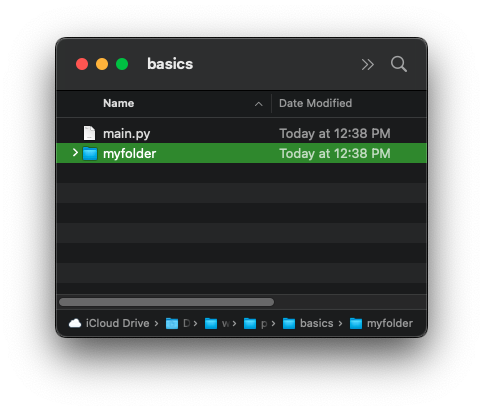This screenshot has height=411, width=483.
Task: Toggle sort order arrow in Name column
Action: [258, 104]
